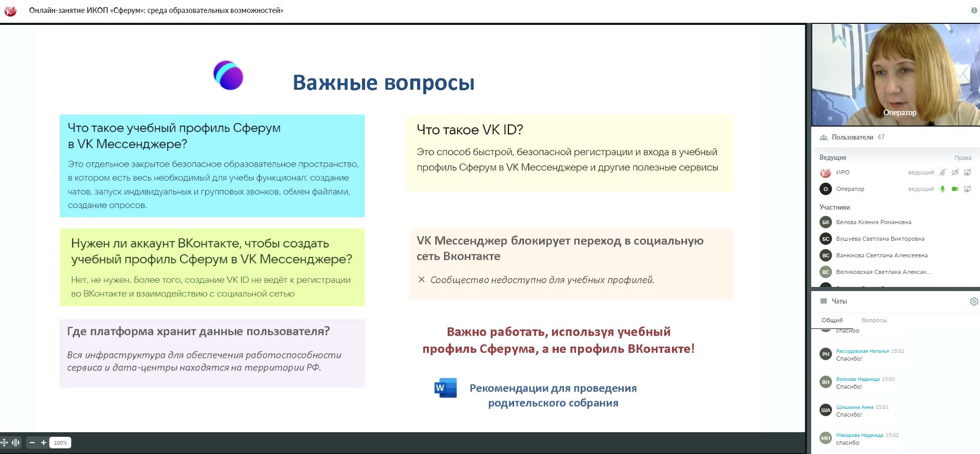Click the ША avatar in chat
The image size is (980, 454).
[825, 410]
